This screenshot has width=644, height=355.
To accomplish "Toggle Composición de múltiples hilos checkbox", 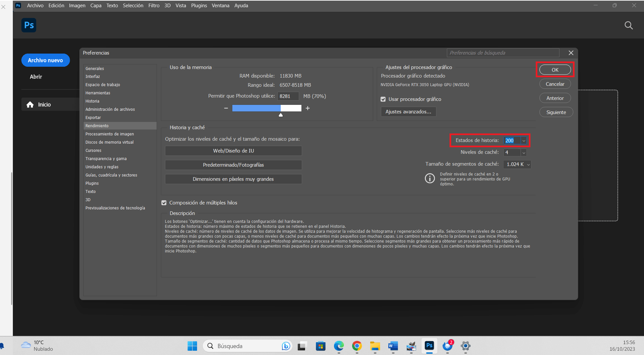I will tap(164, 203).
